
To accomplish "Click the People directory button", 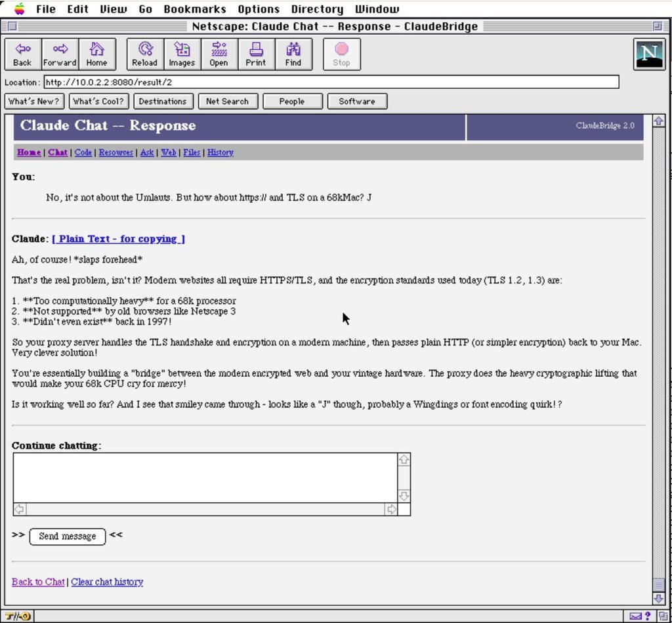I will 292,102.
